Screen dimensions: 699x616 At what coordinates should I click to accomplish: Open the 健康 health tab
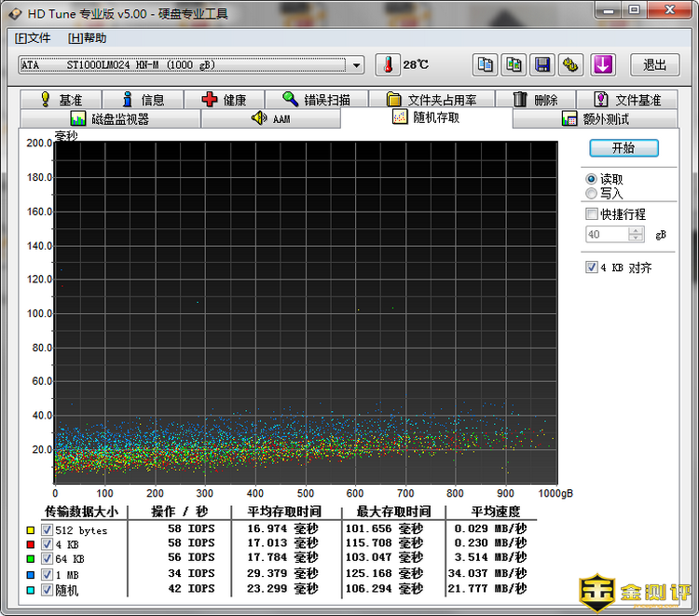(x=224, y=100)
